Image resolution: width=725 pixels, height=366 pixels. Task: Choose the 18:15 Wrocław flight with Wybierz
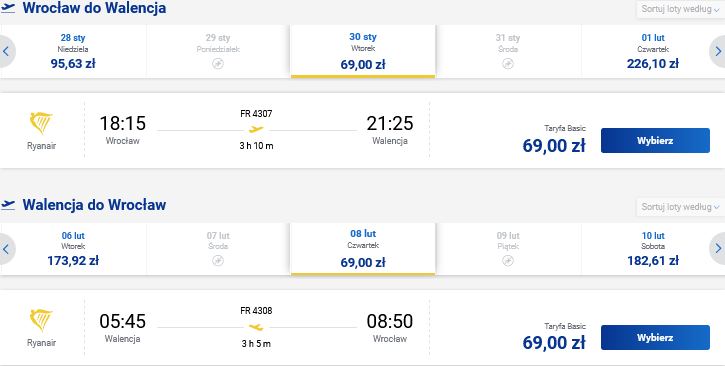point(655,140)
